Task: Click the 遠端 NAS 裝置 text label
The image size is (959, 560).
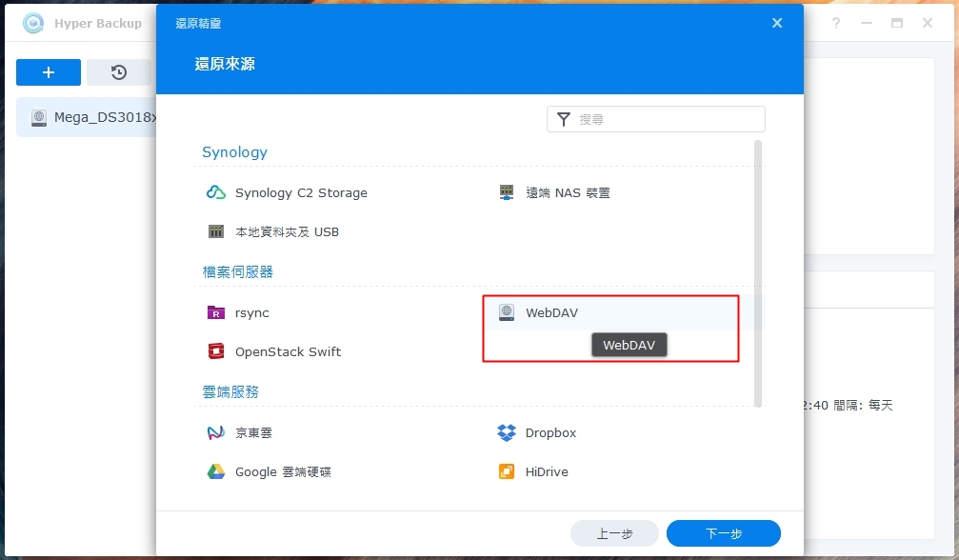Action: [568, 193]
